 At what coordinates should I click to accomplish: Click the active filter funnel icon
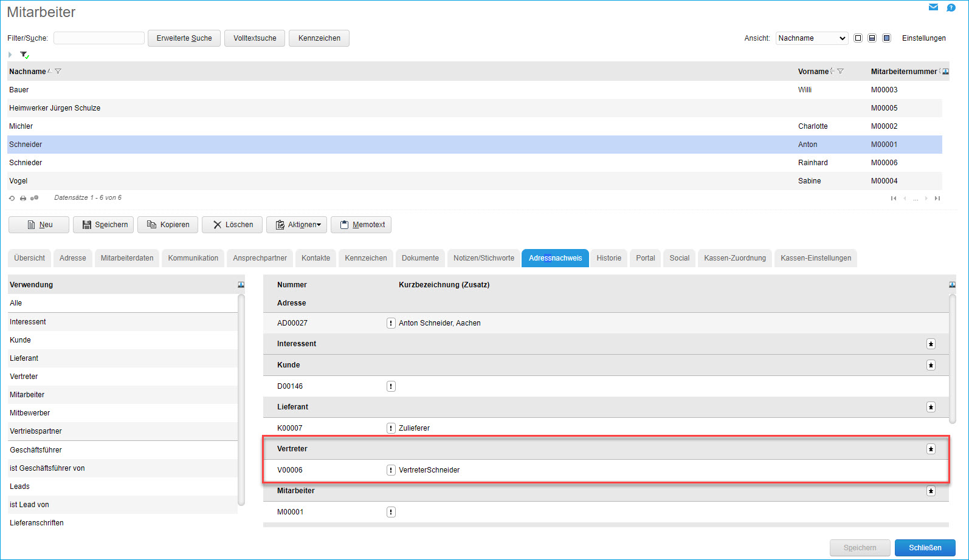(x=24, y=55)
